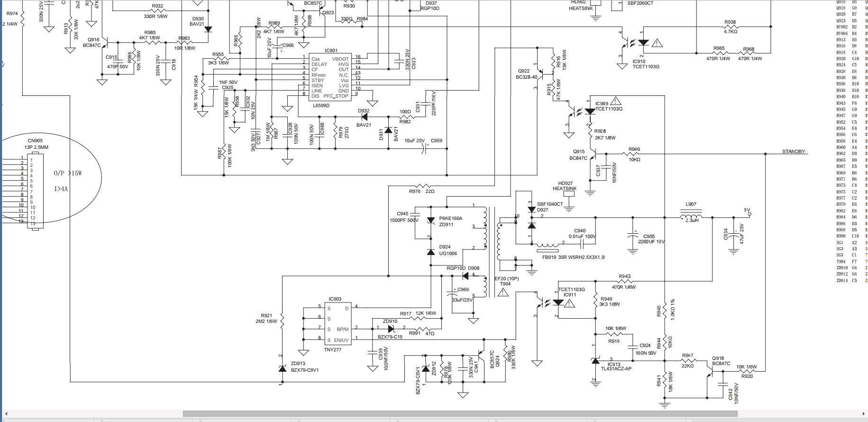Select the IC913 designator label
The image size is (868, 422).
[x=614, y=364]
